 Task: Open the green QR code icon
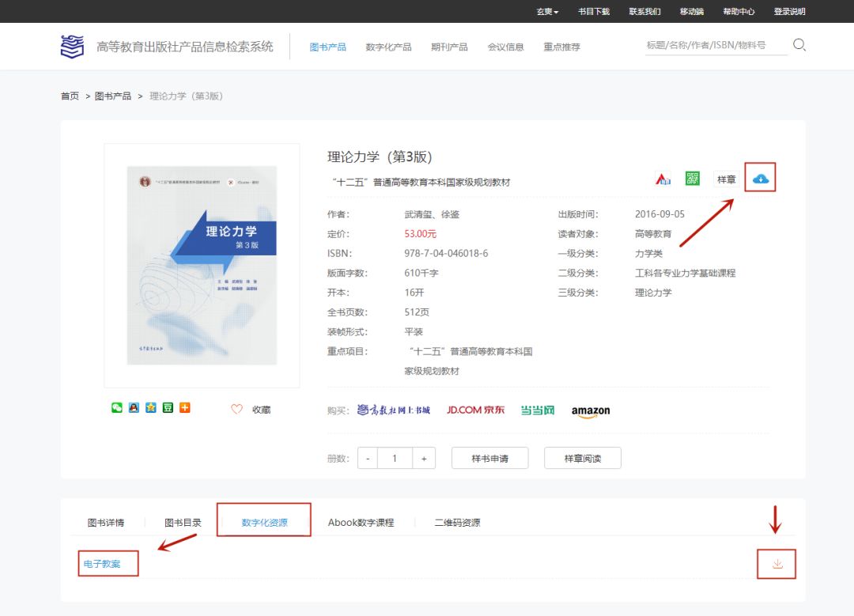point(693,179)
